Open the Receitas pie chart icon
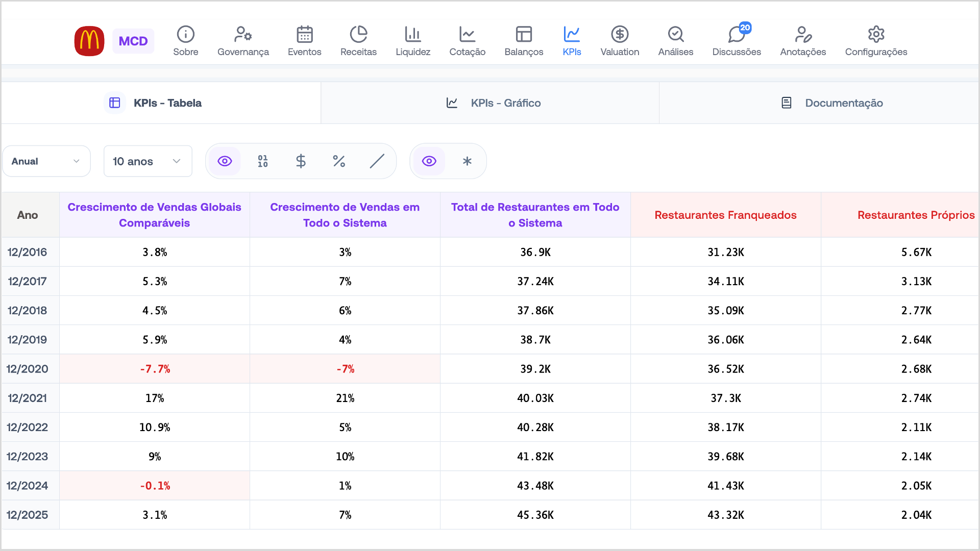The image size is (980, 551). click(x=358, y=35)
